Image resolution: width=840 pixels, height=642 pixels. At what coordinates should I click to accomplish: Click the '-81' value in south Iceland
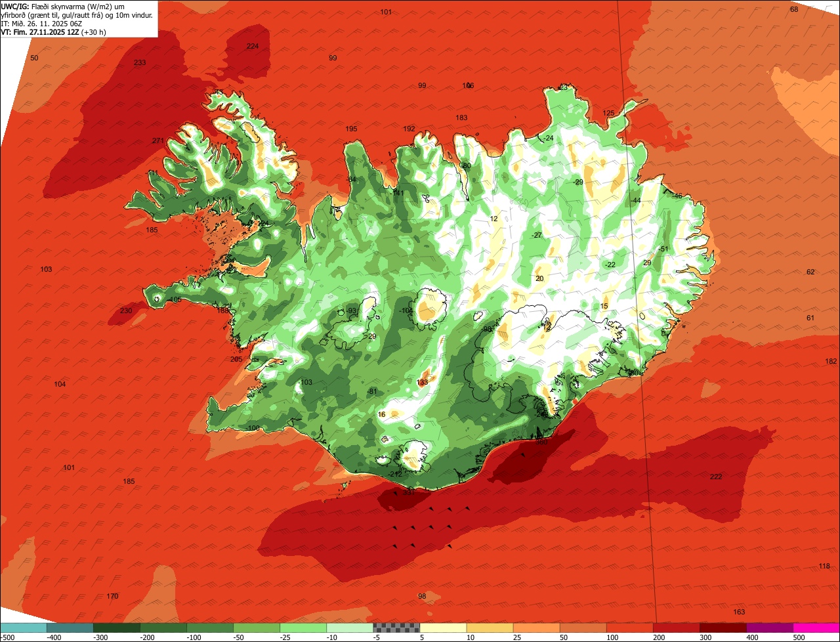(373, 391)
